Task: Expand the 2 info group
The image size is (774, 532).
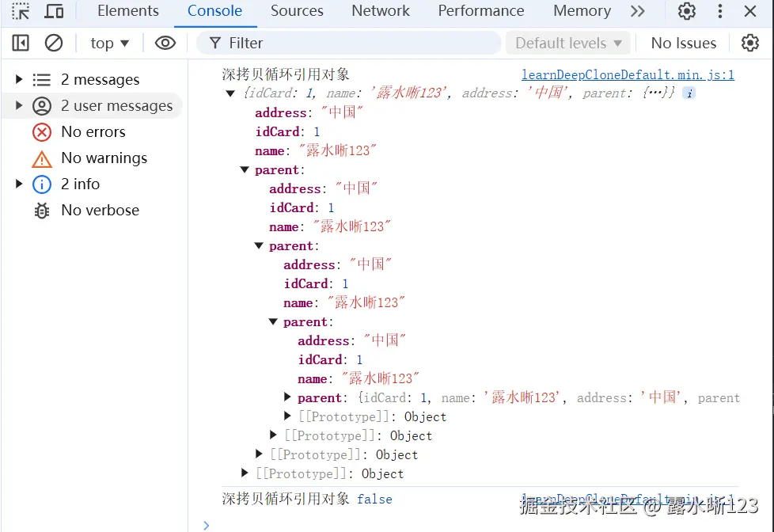Action: point(19,184)
